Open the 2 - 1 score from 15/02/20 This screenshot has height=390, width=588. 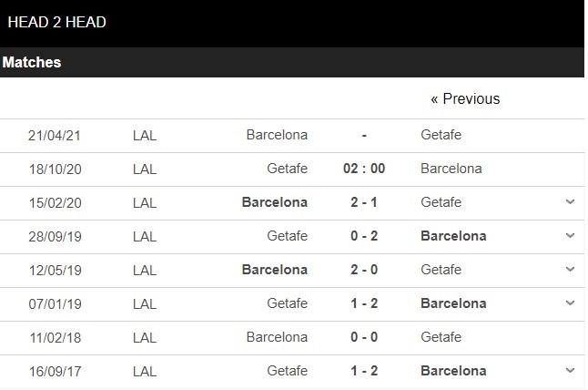tap(364, 202)
